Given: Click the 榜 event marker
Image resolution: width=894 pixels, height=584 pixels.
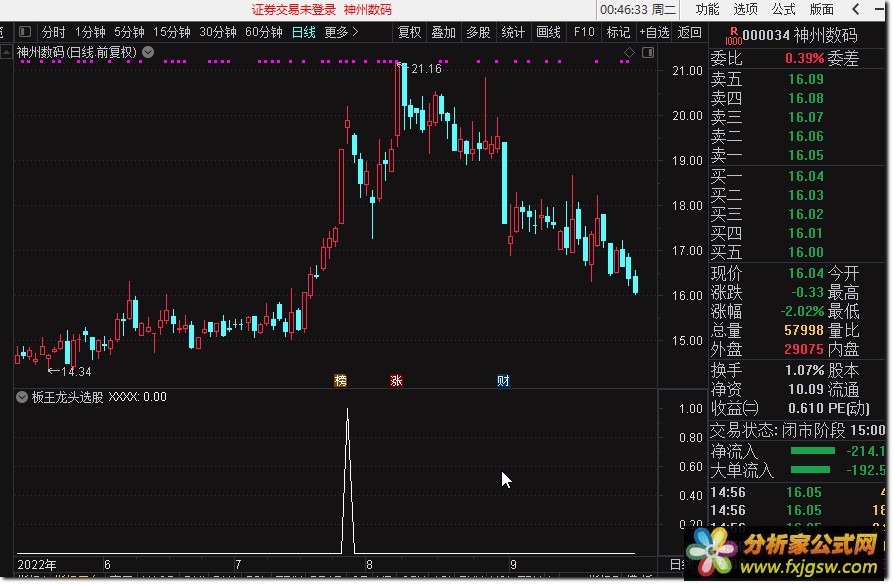Looking at the screenshot, I should point(340,380).
